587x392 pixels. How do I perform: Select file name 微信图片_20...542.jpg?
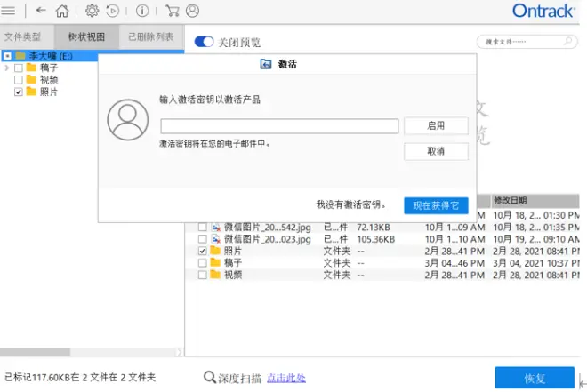click(268, 227)
